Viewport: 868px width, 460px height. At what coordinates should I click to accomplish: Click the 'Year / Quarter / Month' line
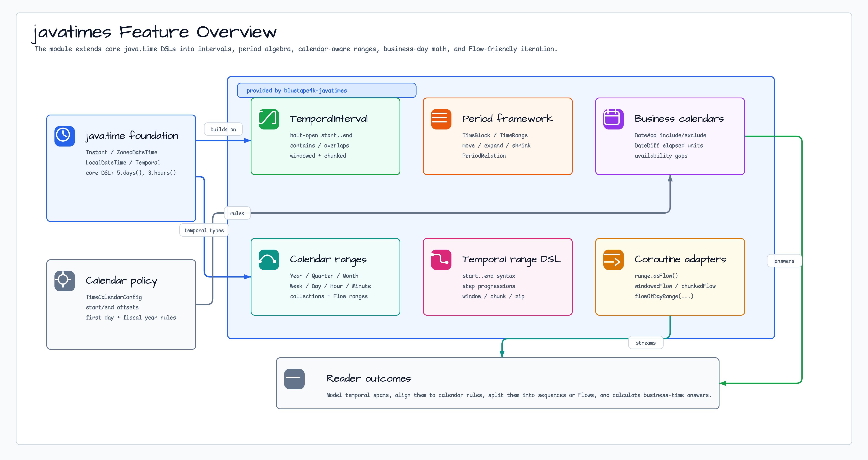point(324,276)
